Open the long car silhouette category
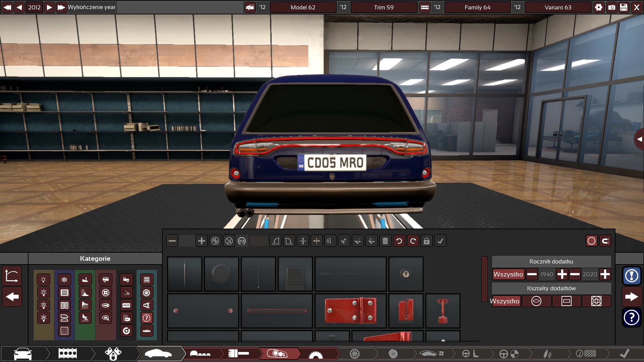The width and height of the screenshot is (644, 362). (147, 330)
